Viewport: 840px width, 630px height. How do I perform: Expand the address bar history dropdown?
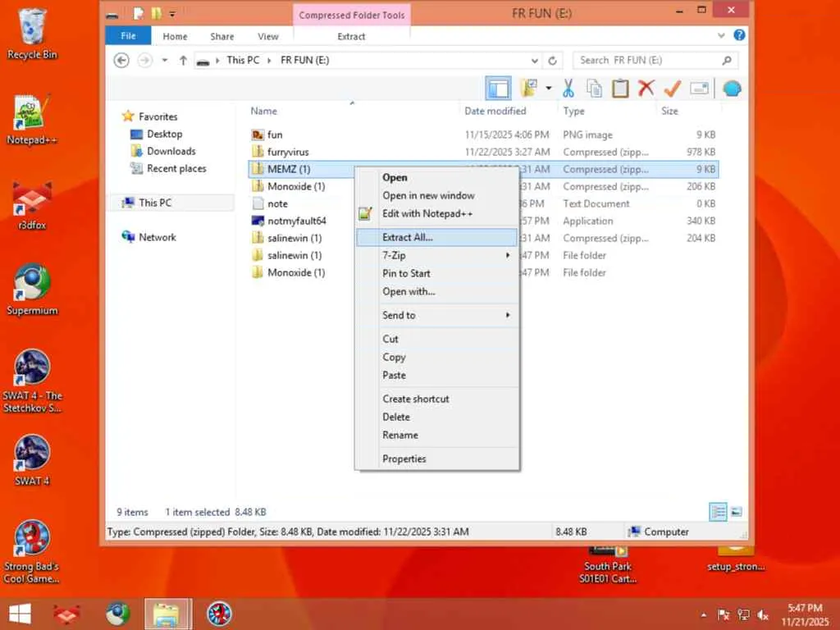pyautogui.click(x=535, y=61)
